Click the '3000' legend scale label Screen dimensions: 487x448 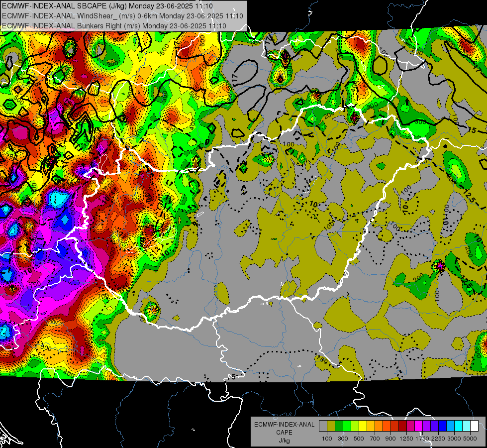click(x=454, y=439)
